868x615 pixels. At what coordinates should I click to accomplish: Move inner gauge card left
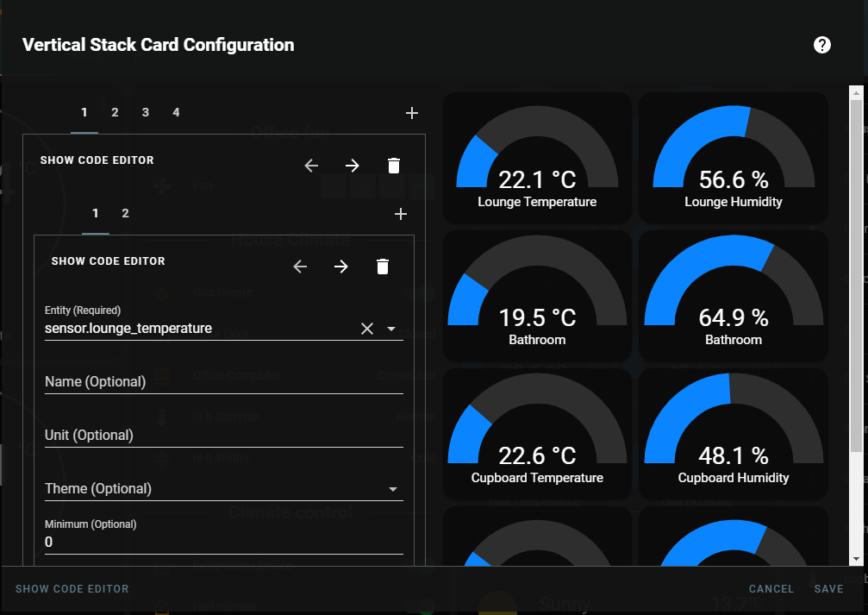tap(300, 267)
